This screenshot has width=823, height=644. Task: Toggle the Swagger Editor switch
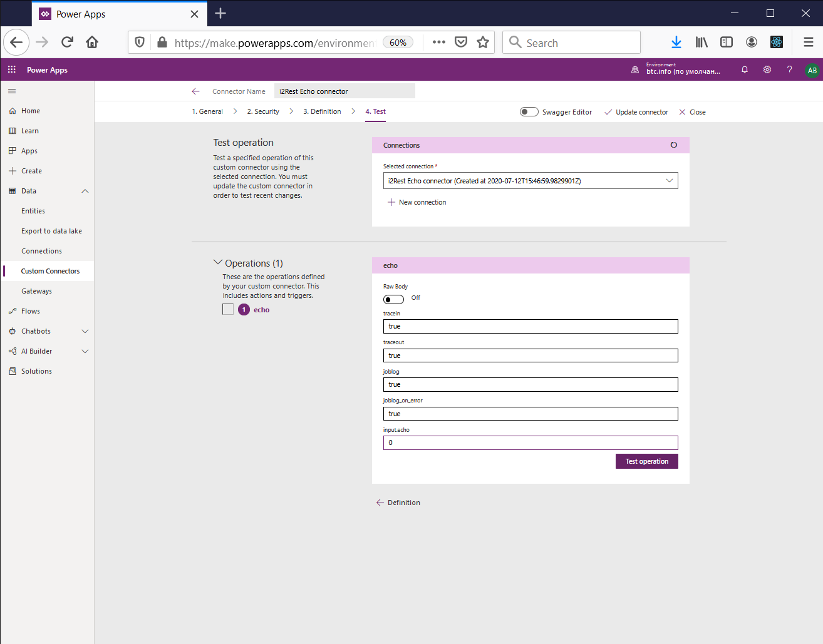pyautogui.click(x=529, y=112)
